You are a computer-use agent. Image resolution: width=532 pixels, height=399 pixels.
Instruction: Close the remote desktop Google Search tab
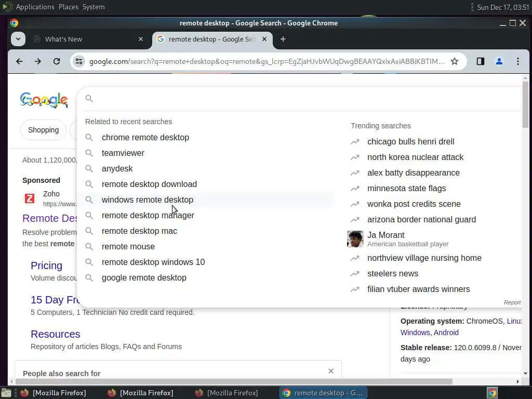264,39
